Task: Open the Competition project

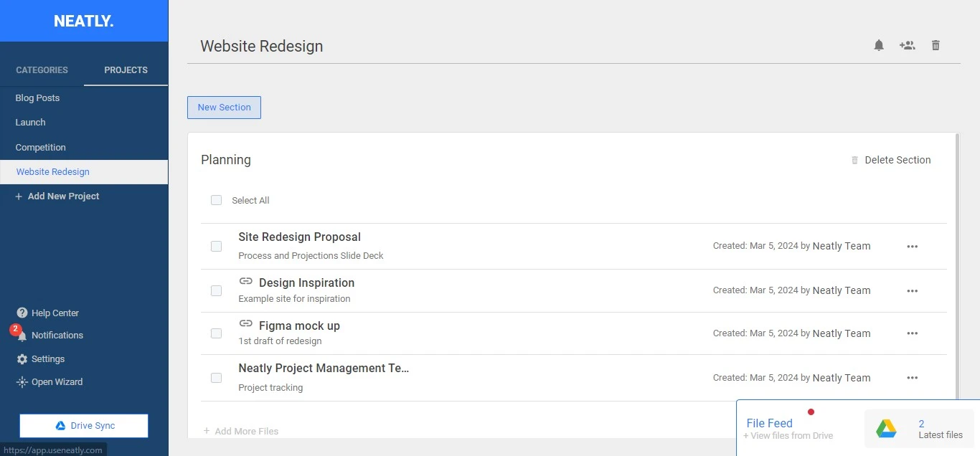Action: point(84,148)
